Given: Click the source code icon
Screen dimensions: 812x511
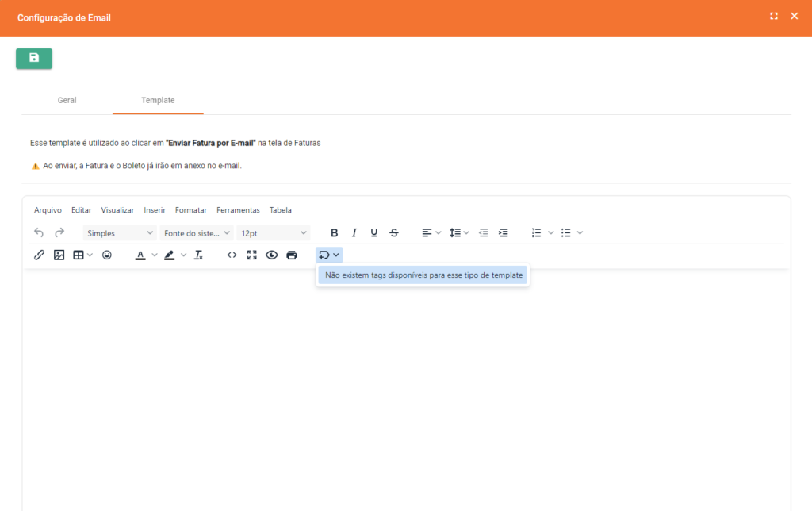Looking at the screenshot, I should click(x=232, y=255).
